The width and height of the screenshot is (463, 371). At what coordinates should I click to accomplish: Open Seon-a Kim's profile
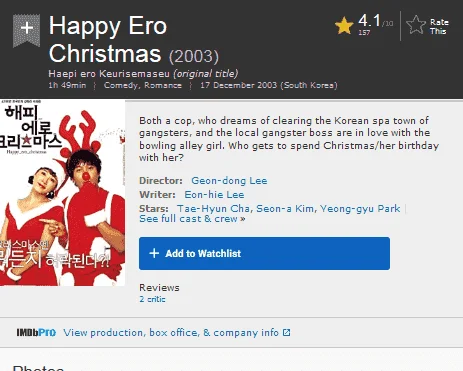click(285, 209)
